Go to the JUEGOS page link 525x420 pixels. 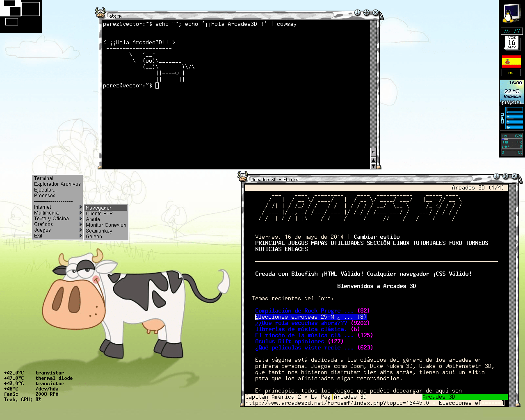298,243
